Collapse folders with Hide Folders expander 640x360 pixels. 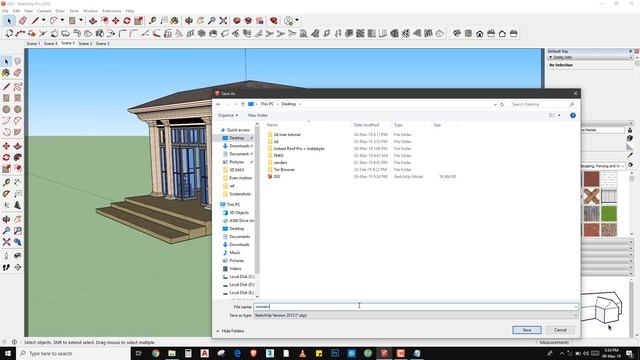click(231, 331)
